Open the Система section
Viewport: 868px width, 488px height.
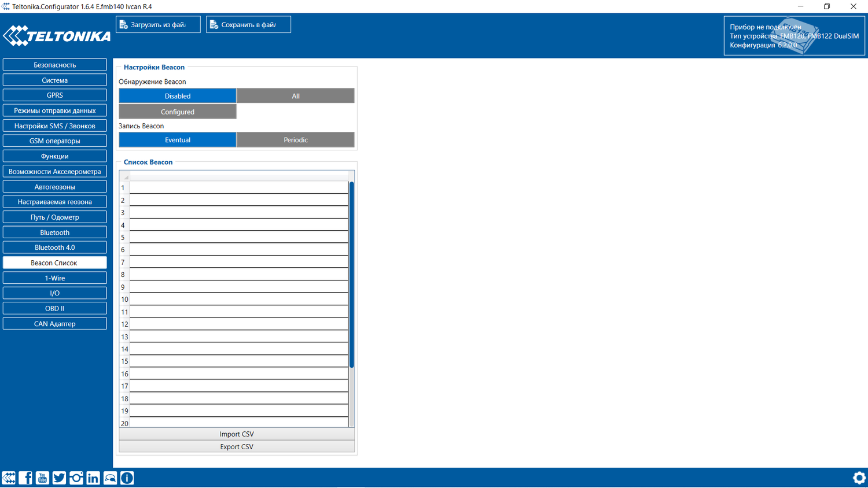55,80
